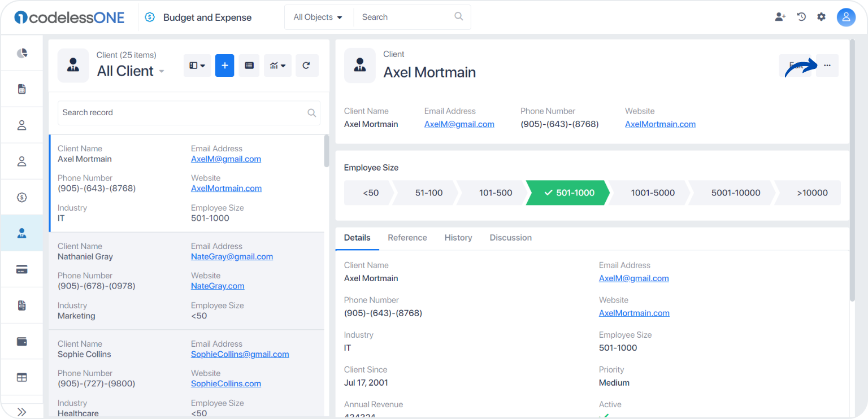This screenshot has height=419, width=868.
Task: Select the 501-1000 employee size stage
Action: click(x=568, y=193)
